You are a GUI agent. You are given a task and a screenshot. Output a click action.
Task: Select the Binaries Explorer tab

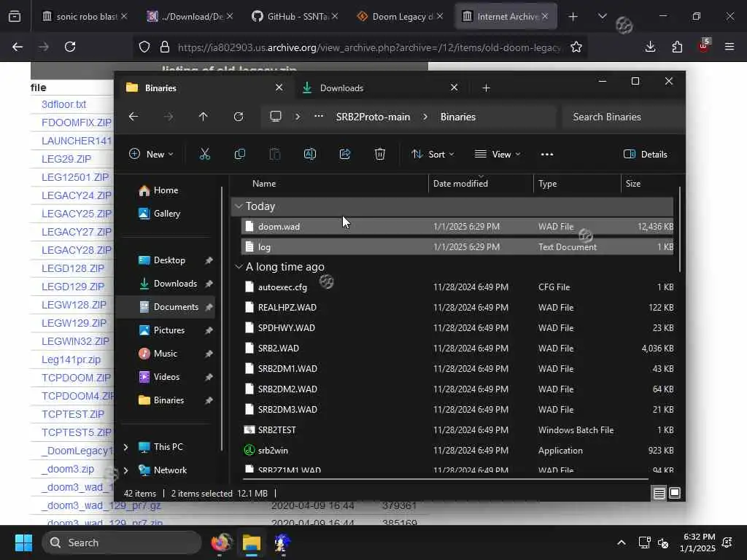point(205,88)
